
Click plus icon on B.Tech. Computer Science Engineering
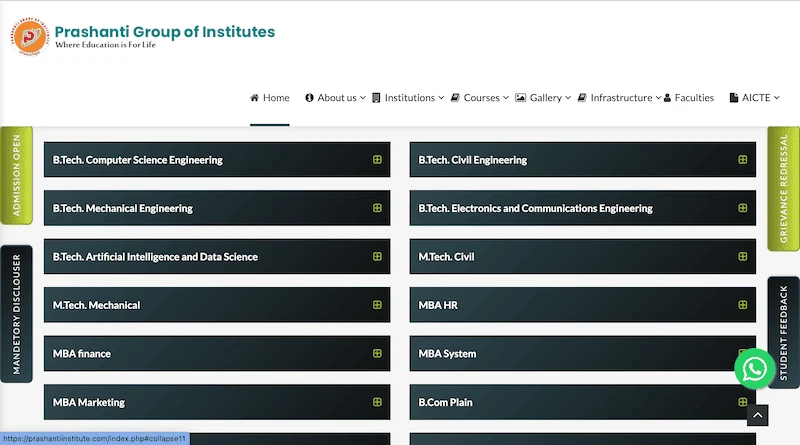[x=377, y=160]
